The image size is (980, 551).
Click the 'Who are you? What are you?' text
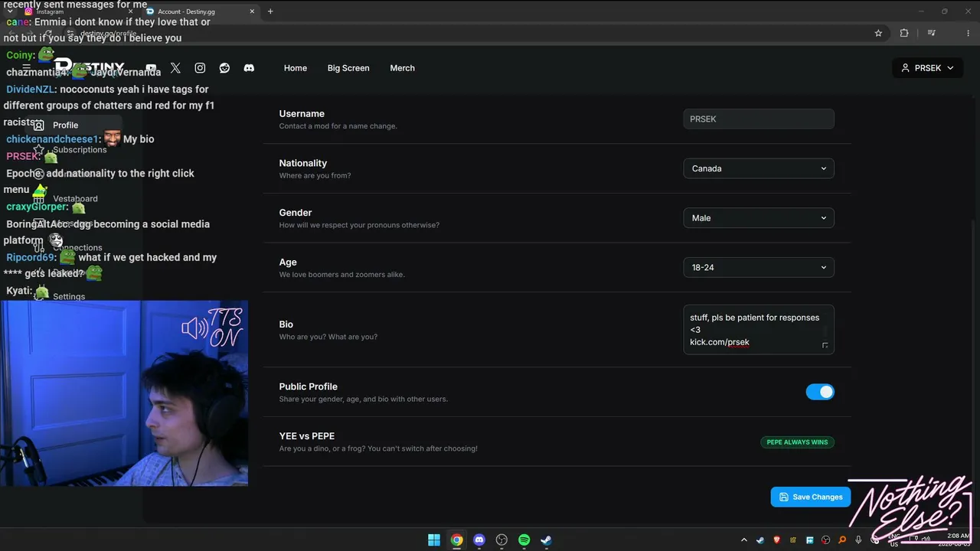coord(328,337)
